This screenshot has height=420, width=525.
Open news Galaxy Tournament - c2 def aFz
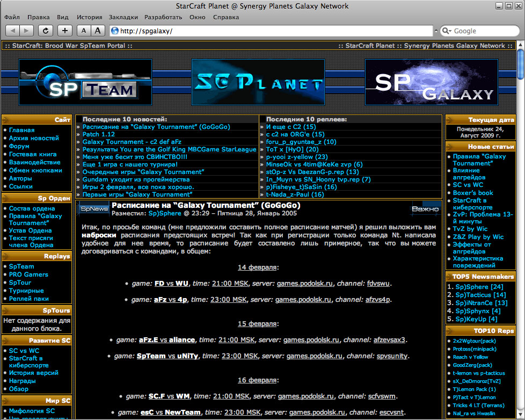coord(132,142)
